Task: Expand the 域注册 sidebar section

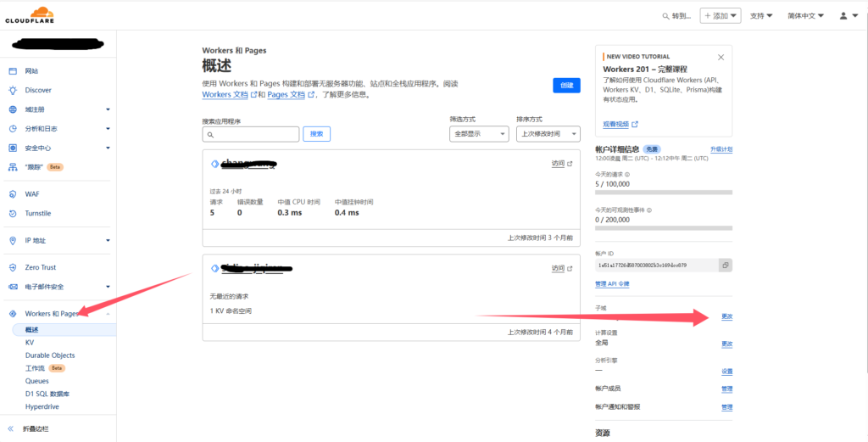Action: pos(108,109)
